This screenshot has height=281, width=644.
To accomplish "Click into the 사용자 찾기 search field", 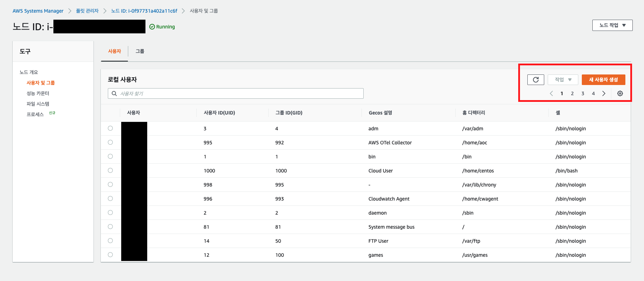I will [x=239, y=93].
